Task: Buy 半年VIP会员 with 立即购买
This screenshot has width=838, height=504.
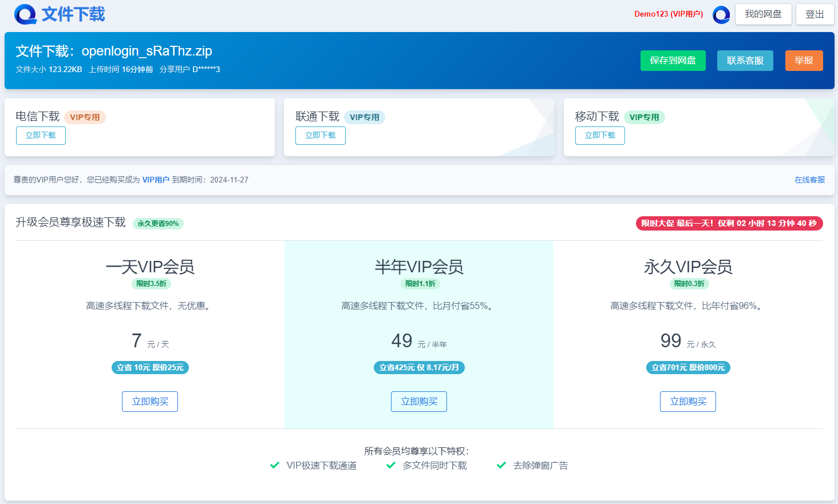Action: [419, 402]
